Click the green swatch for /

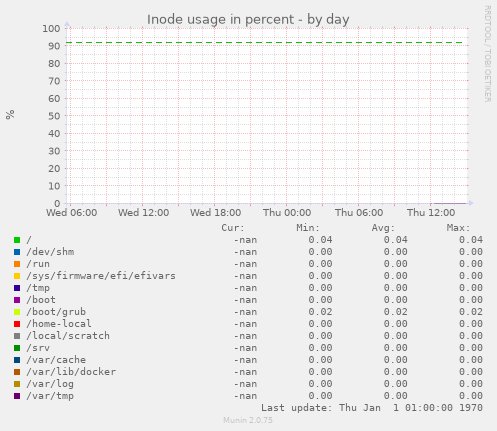coord(17,240)
